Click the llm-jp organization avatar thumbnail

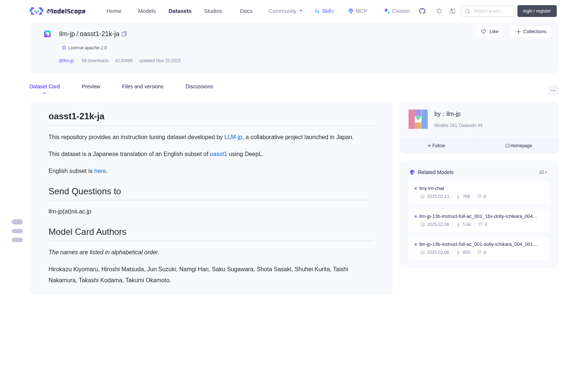click(418, 119)
